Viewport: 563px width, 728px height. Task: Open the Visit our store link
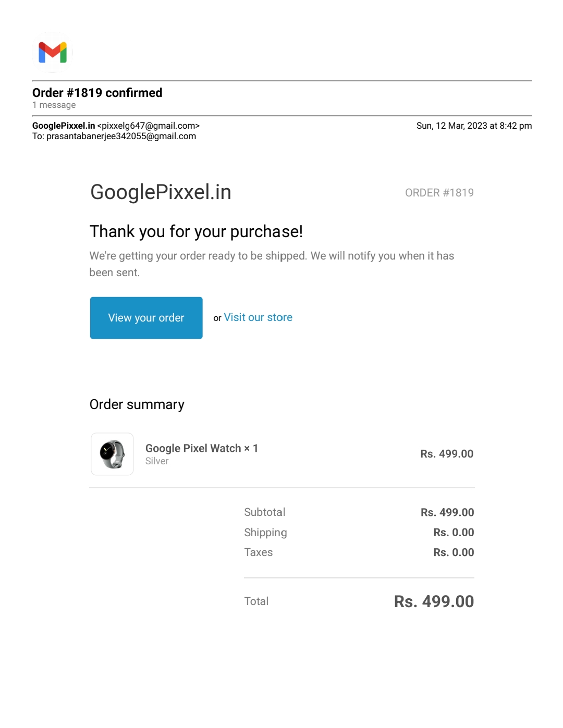click(x=258, y=317)
